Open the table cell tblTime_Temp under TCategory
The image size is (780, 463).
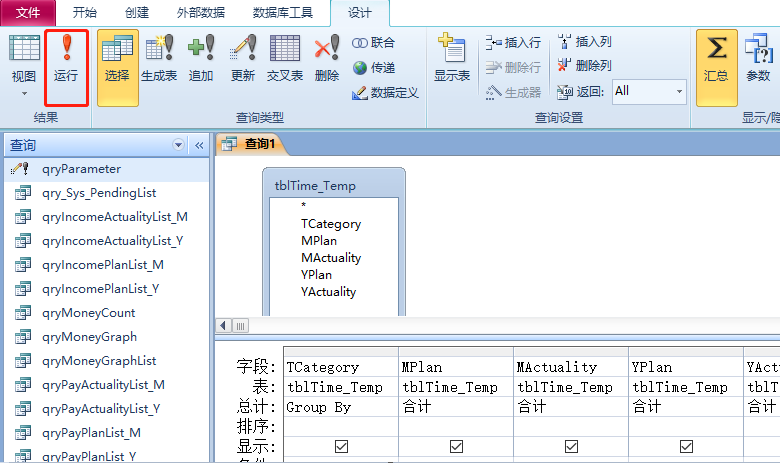click(x=341, y=387)
